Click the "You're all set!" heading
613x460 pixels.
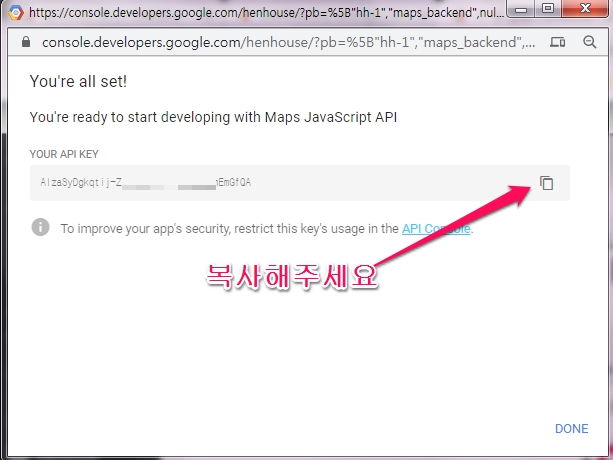pyautogui.click(x=78, y=81)
